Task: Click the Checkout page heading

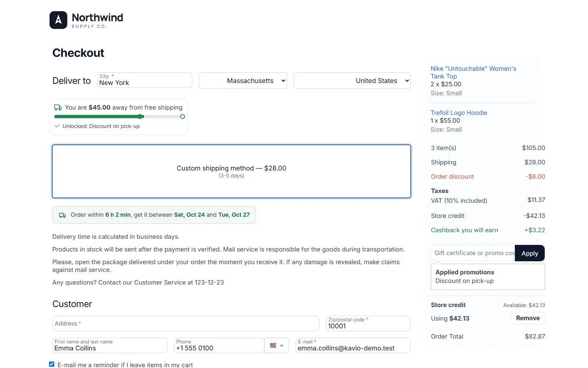Action: (x=78, y=53)
